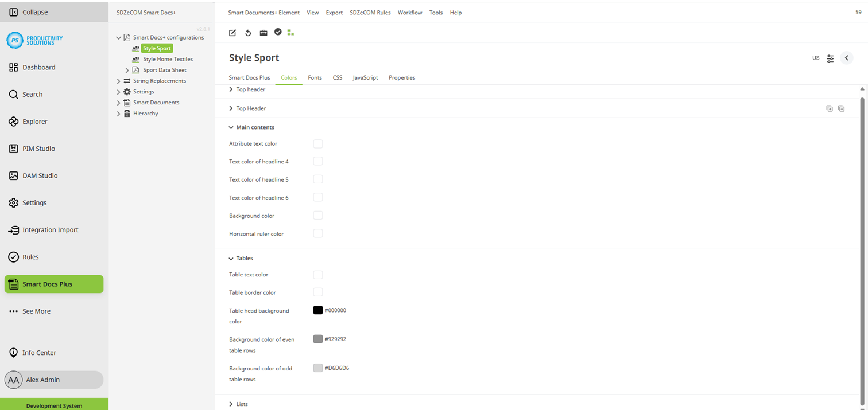Expand the Lists section
Image resolution: width=868 pixels, height=410 pixels.
(x=238, y=404)
